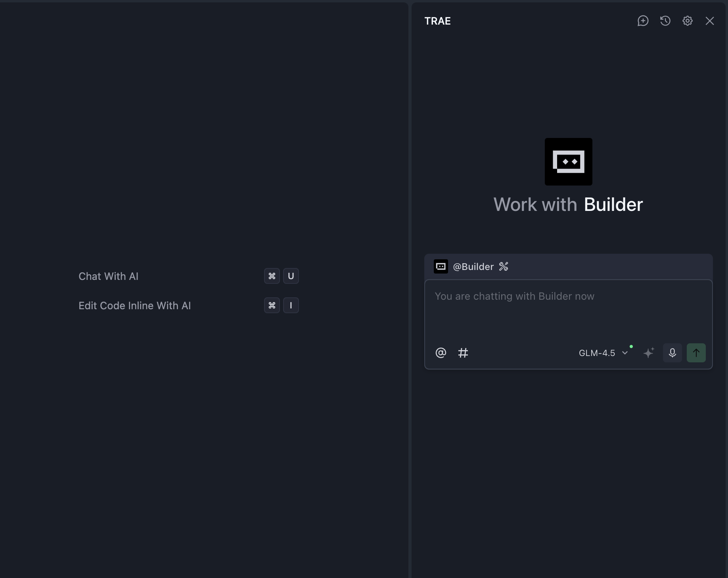Close the TRAE side panel
This screenshot has height=578, width=728.
coord(709,21)
